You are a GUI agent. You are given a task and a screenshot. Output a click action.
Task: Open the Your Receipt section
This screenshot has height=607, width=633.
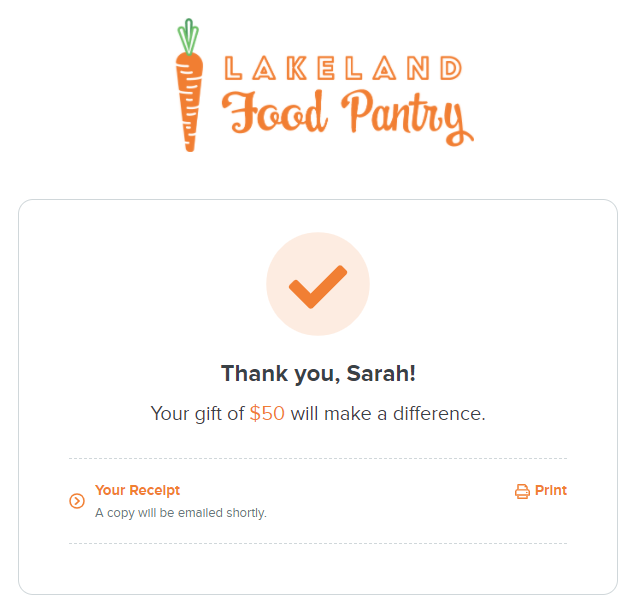click(137, 490)
